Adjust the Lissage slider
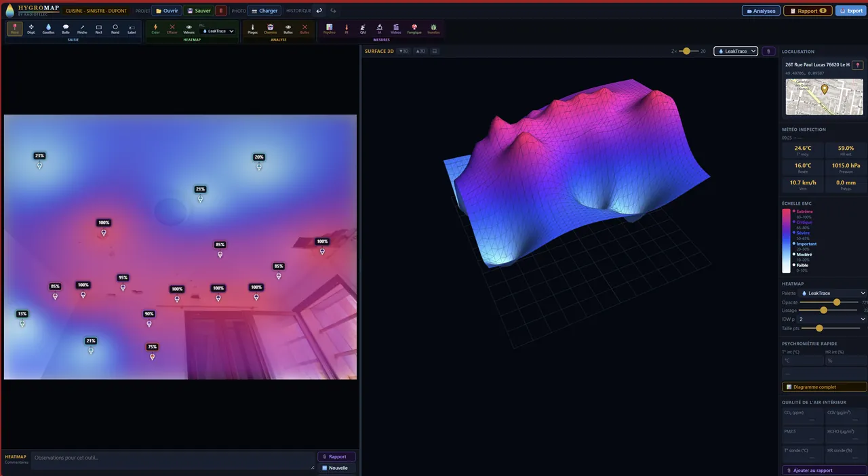This screenshot has height=476, width=868. click(x=829, y=310)
